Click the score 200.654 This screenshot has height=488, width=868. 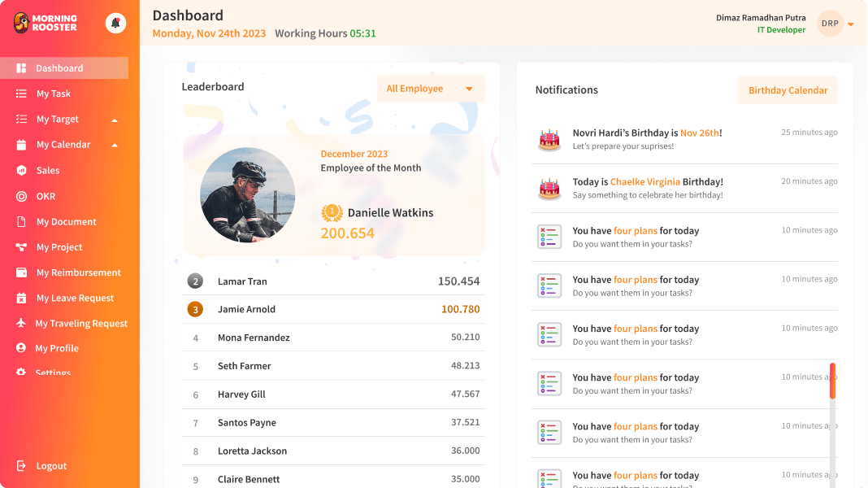[x=348, y=233]
